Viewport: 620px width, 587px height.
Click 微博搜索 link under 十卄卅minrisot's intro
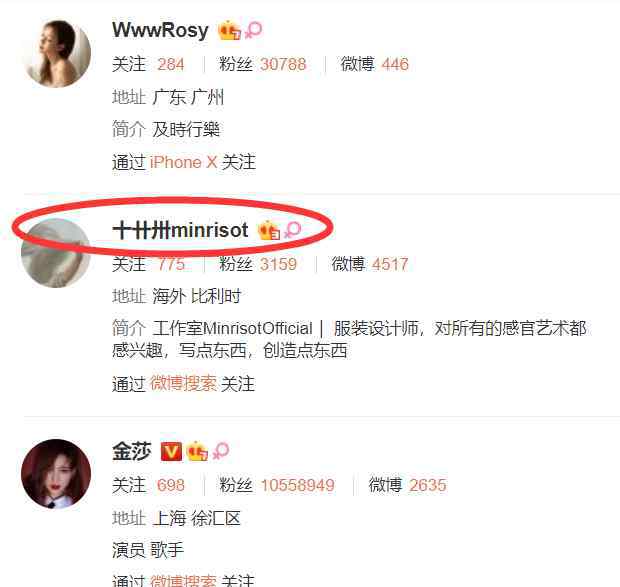[x=183, y=383]
